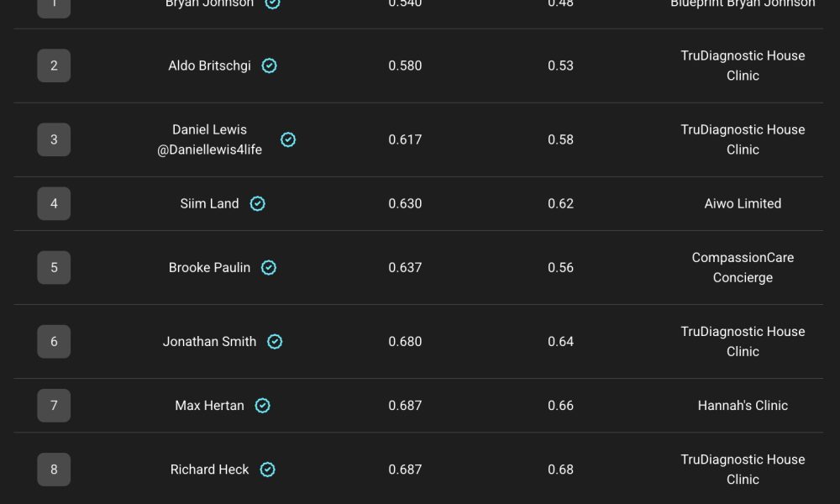This screenshot has height=504, width=840.
Task: Click verified badge next to Aldo Britschgi
Action: coord(269,66)
